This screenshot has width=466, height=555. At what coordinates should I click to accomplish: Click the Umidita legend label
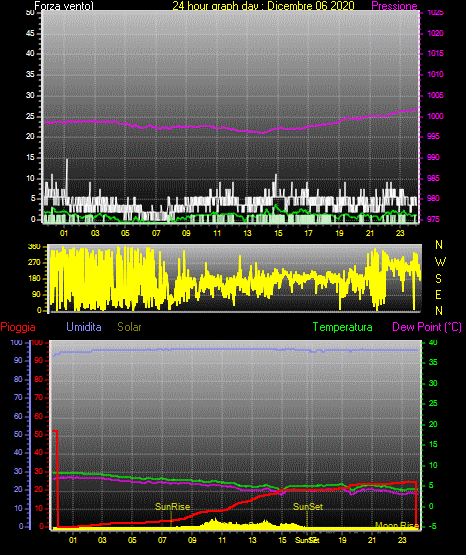point(84,327)
